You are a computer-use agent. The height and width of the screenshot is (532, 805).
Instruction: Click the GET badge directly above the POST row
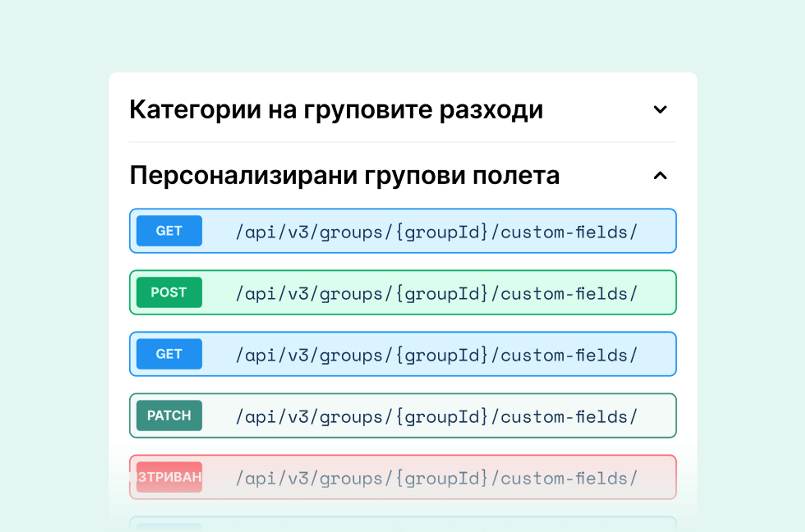(x=169, y=231)
